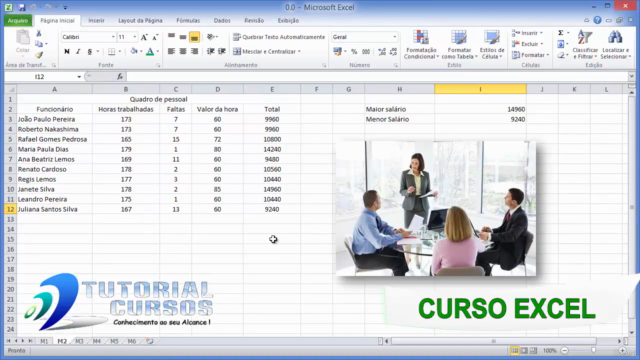The image size is (640, 360).
Task: Open Classificar e Filtrar menu
Action: [x=584, y=45]
